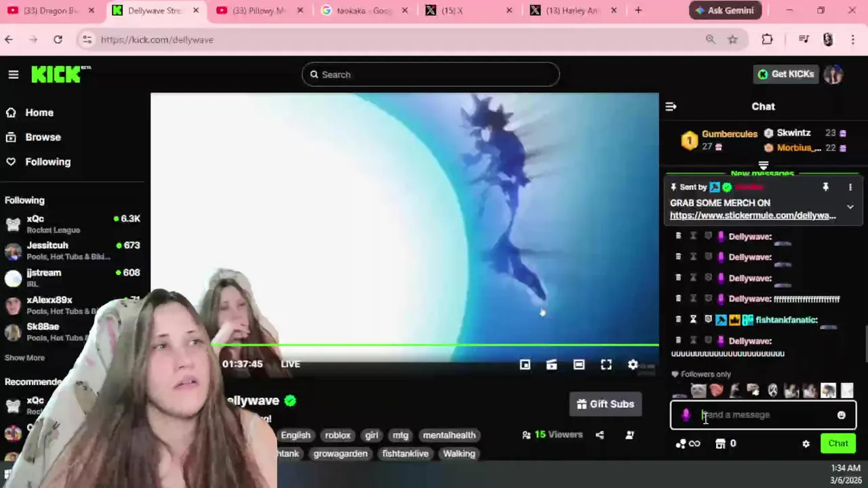Click the chat identity badge in message box
The width and height of the screenshot is (868, 488).
686,415
